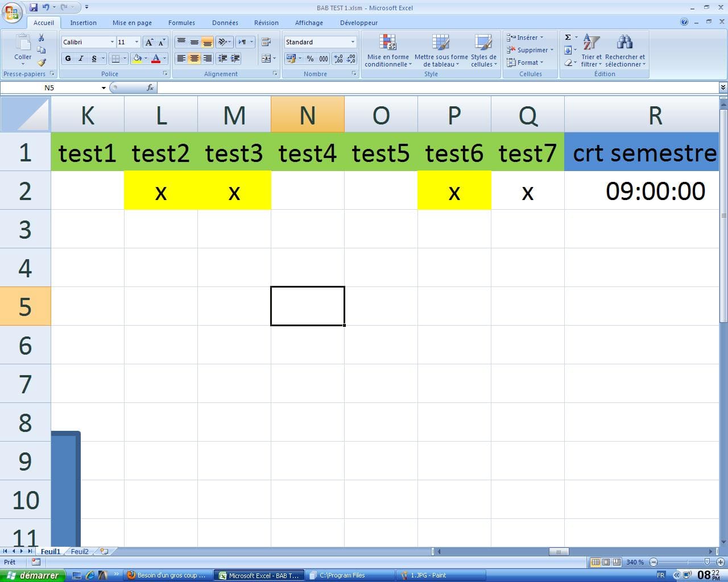728x582 pixels.
Task: Switch to Page Layout view
Action: [x=606, y=562]
